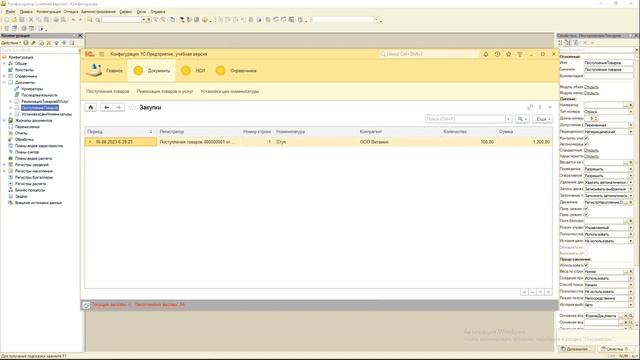Toggle second Прив. режим checkbox in Properties
The image size is (640, 360).
[x=586, y=214]
